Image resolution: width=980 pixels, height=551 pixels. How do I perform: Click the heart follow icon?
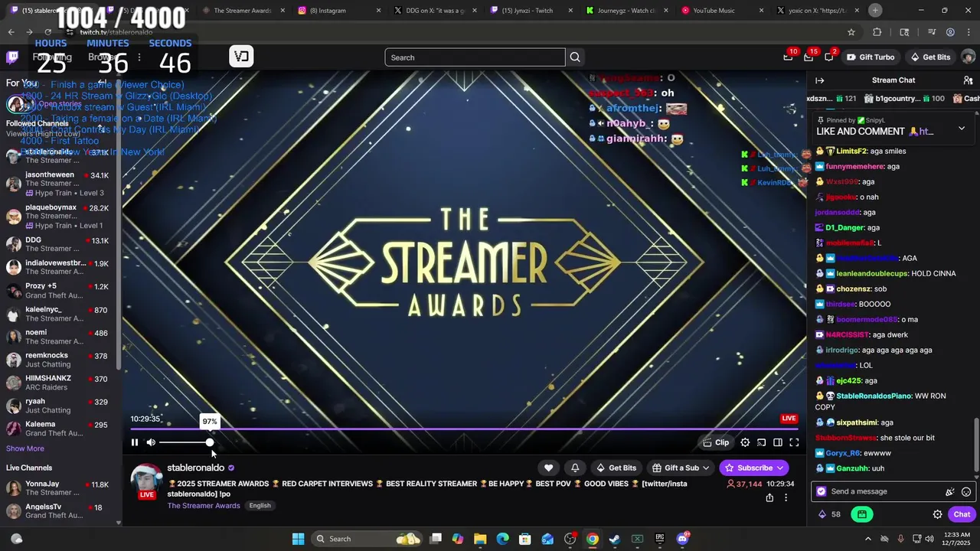pos(548,468)
